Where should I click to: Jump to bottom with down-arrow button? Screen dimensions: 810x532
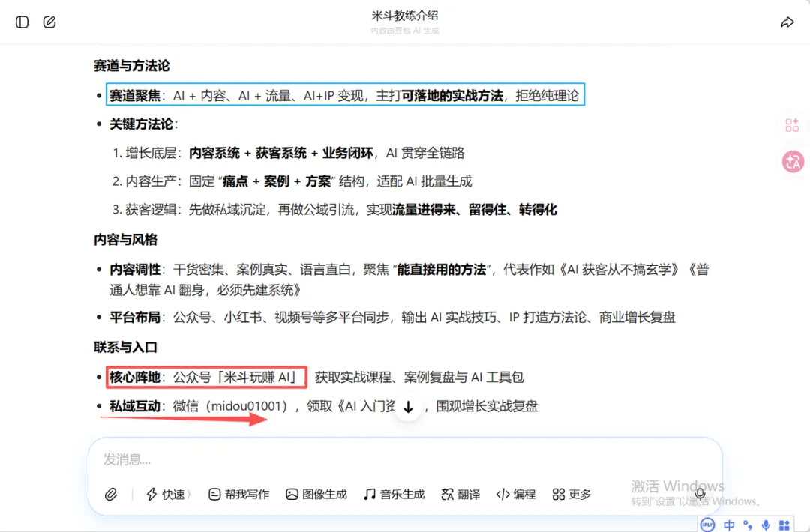408,407
